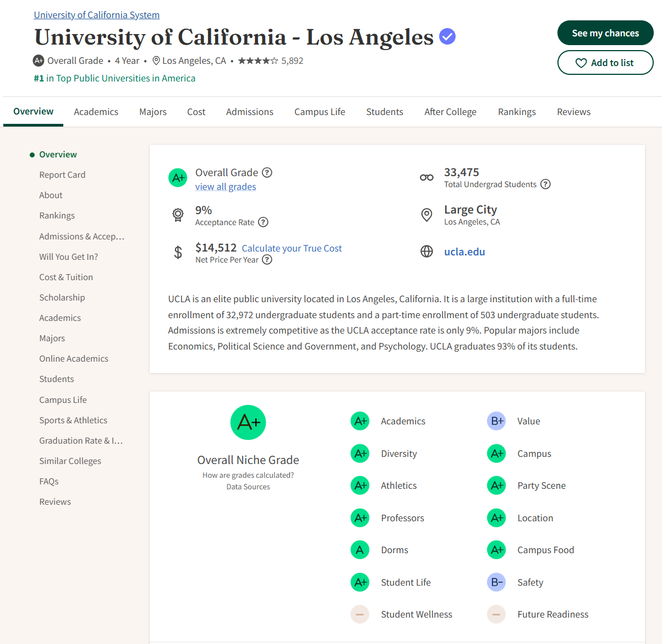This screenshot has height=644, width=662.
Task: Click the B+ grade badge beside Value
Action: 496,421
